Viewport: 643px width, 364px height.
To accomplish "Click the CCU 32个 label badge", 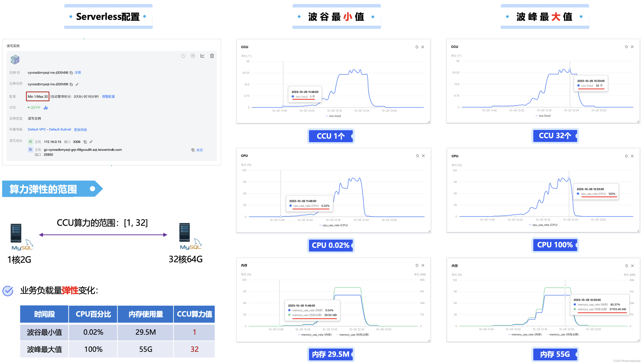I will click(555, 136).
